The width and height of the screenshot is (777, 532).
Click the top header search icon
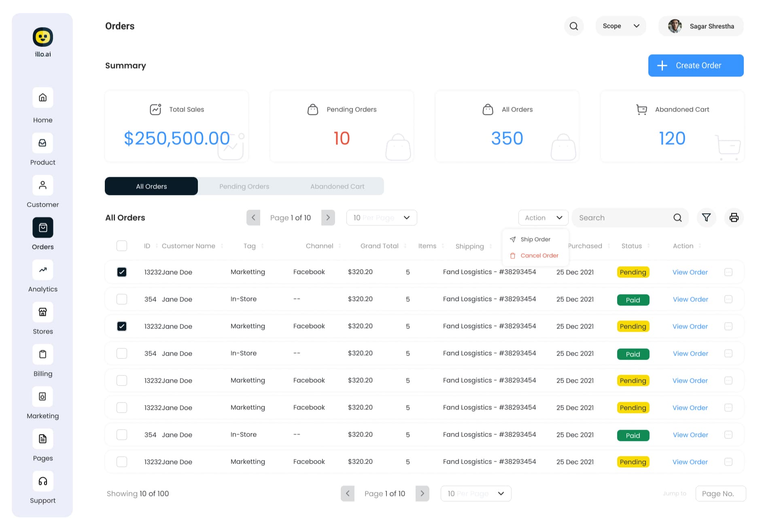click(573, 26)
